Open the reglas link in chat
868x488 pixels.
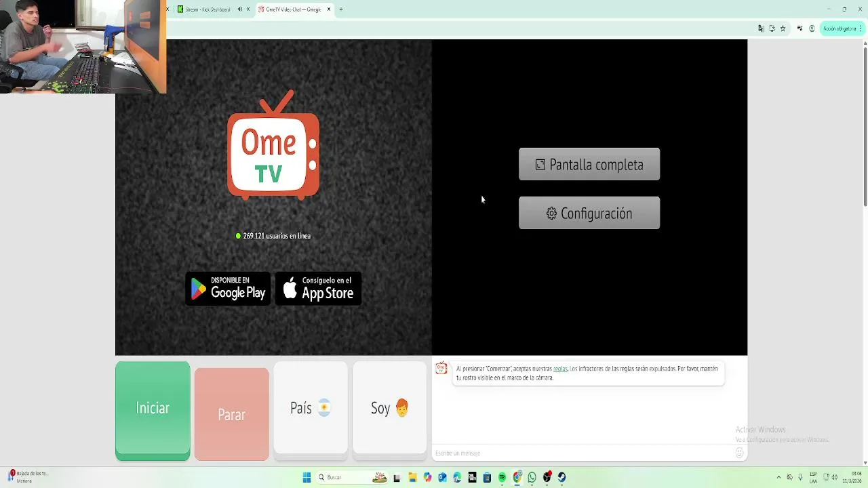coord(560,369)
